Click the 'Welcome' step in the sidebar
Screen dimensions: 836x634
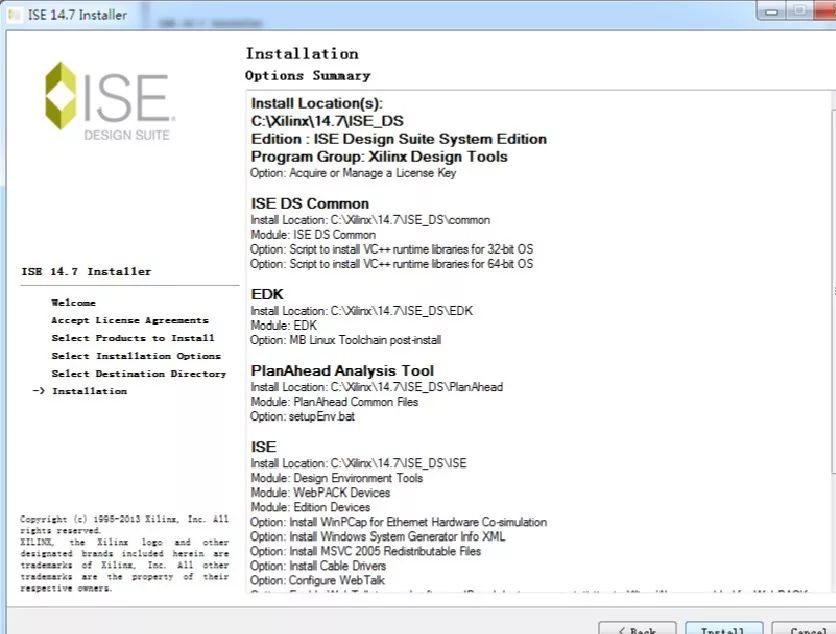click(x=74, y=302)
